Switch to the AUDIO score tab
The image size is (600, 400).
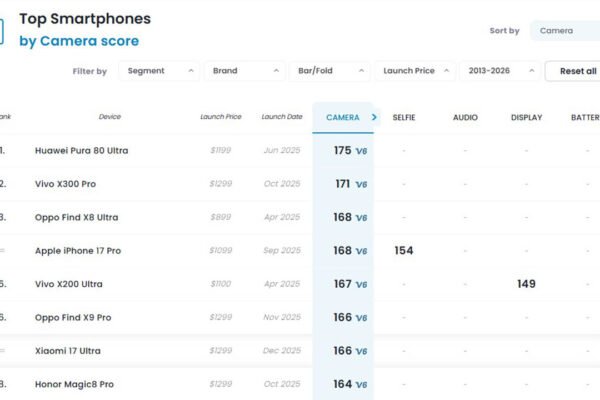[465, 118]
